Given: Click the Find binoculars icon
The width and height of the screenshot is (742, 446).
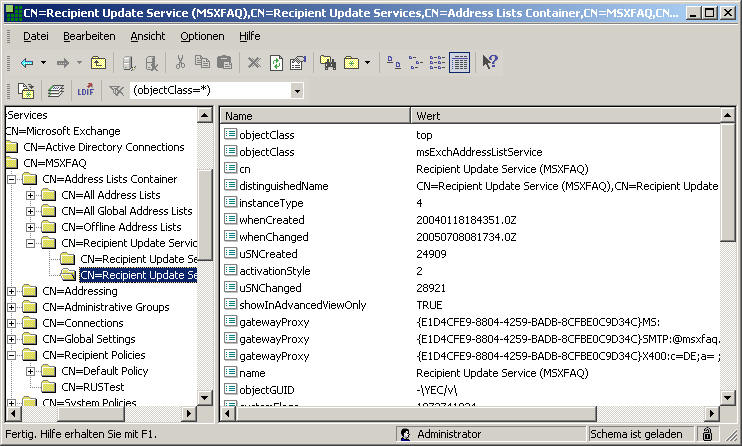Looking at the screenshot, I should coord(328,62).
